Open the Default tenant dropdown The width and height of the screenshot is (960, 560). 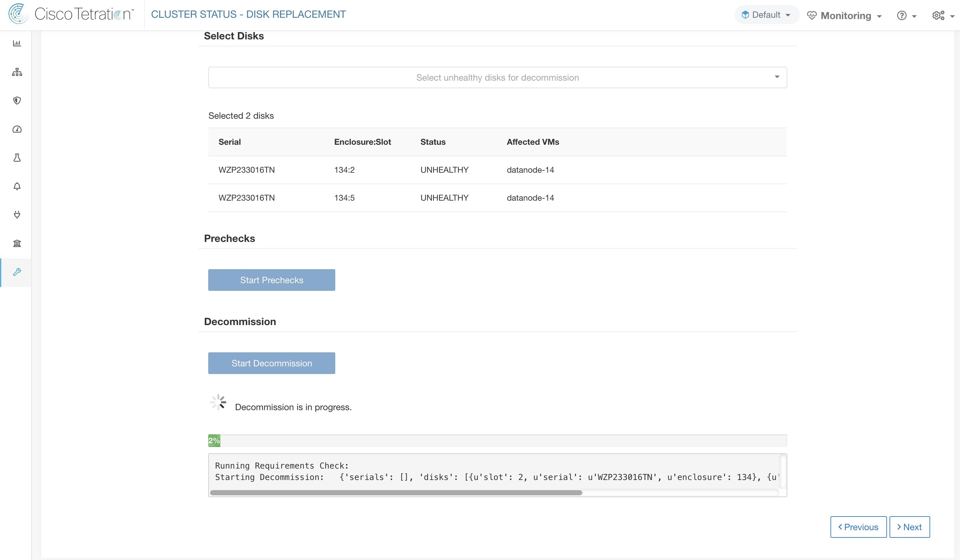click(766, 15)
